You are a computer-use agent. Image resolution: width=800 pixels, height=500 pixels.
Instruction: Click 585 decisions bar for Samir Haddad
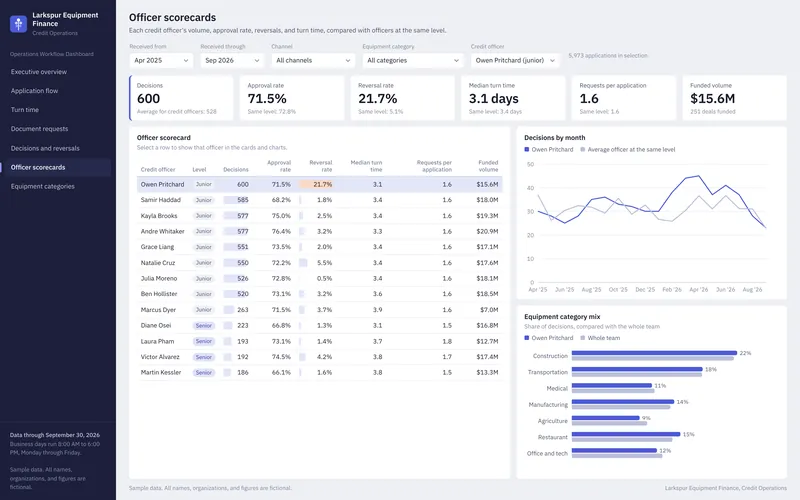[236, 200]
